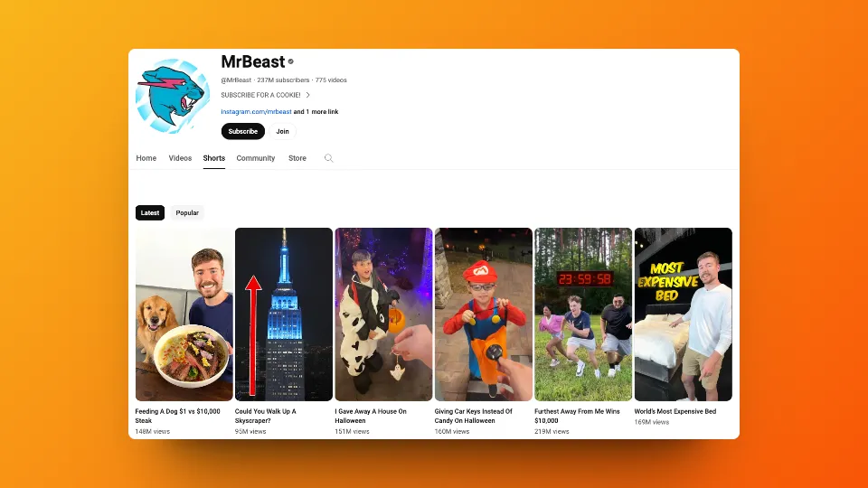Screen dimensions: 868x488
Task: Click the MrBeast channel name heading
Action: pyautogui.click(x=253, y=61)
